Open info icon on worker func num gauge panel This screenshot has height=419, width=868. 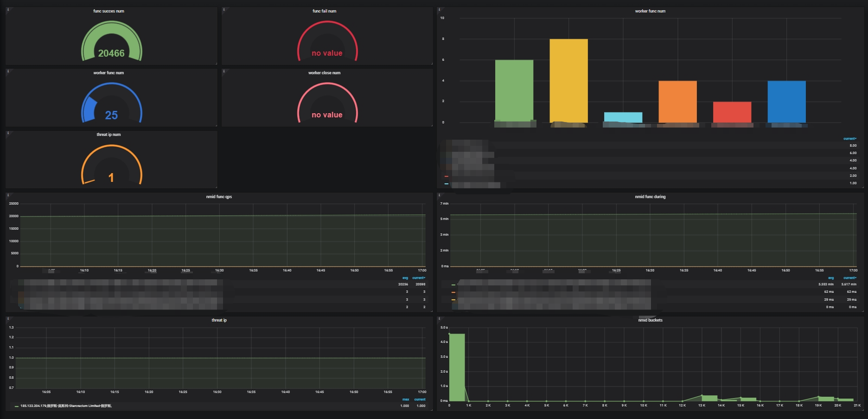click(8, 71)
